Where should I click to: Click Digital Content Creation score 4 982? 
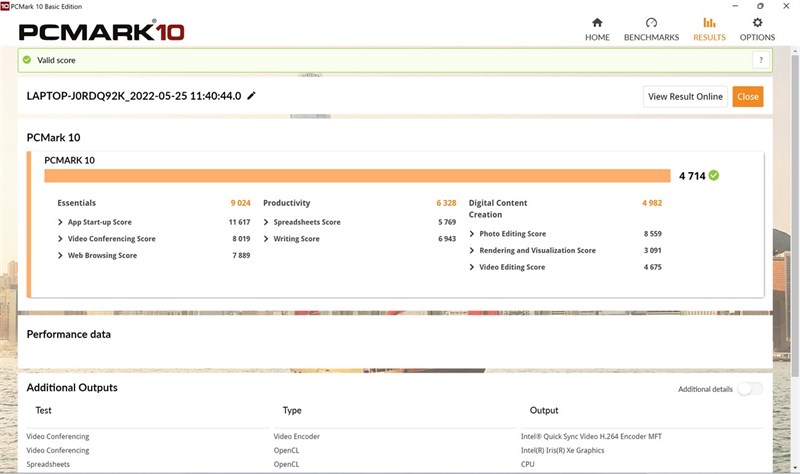(652, 203)
